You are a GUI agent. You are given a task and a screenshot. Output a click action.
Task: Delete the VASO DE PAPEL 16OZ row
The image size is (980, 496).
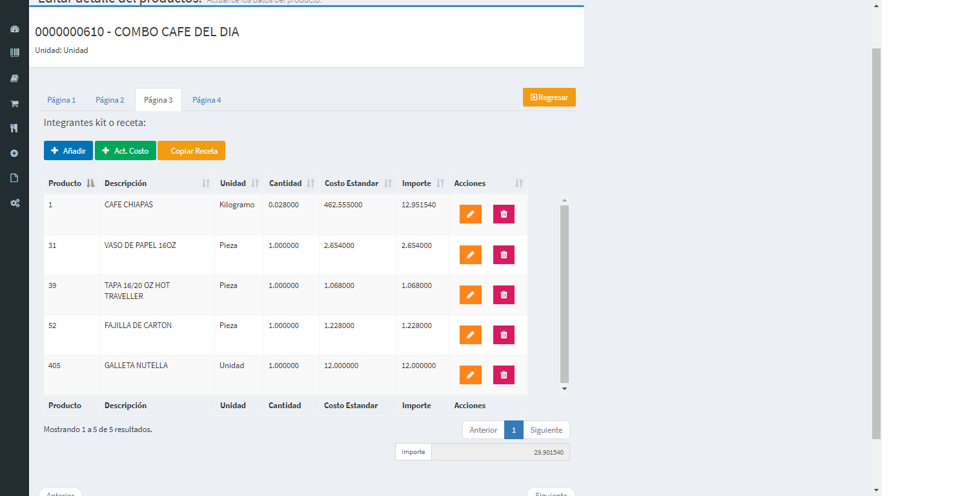(504, 255)
